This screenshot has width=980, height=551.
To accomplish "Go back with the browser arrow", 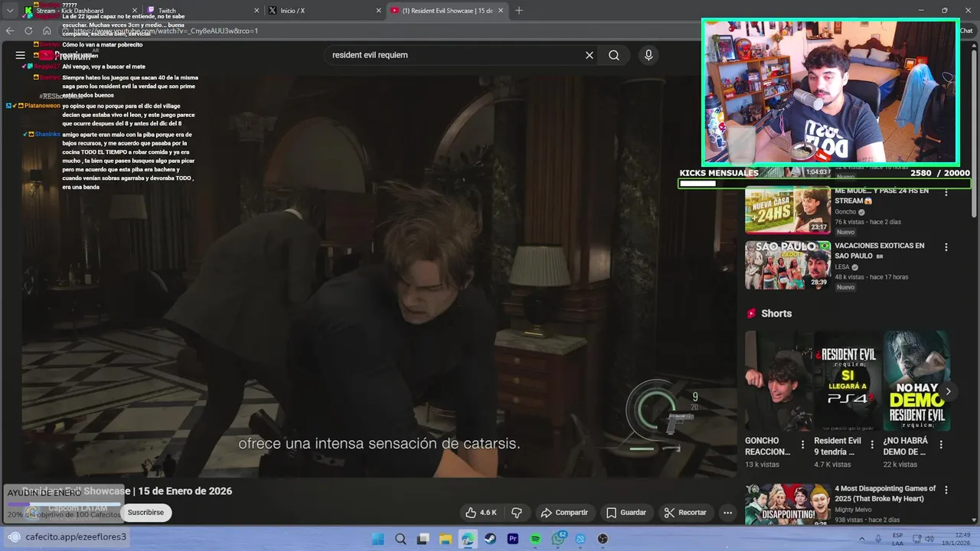I will (10, 31).
